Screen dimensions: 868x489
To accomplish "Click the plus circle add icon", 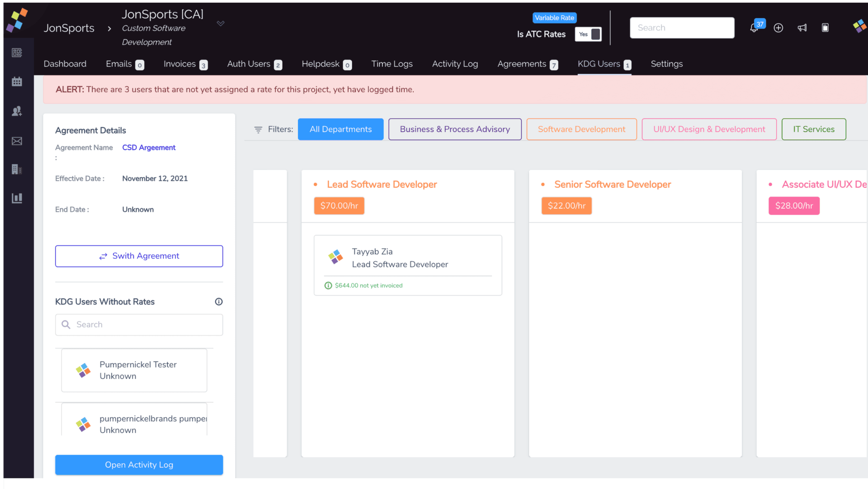I will click(778, 28).
